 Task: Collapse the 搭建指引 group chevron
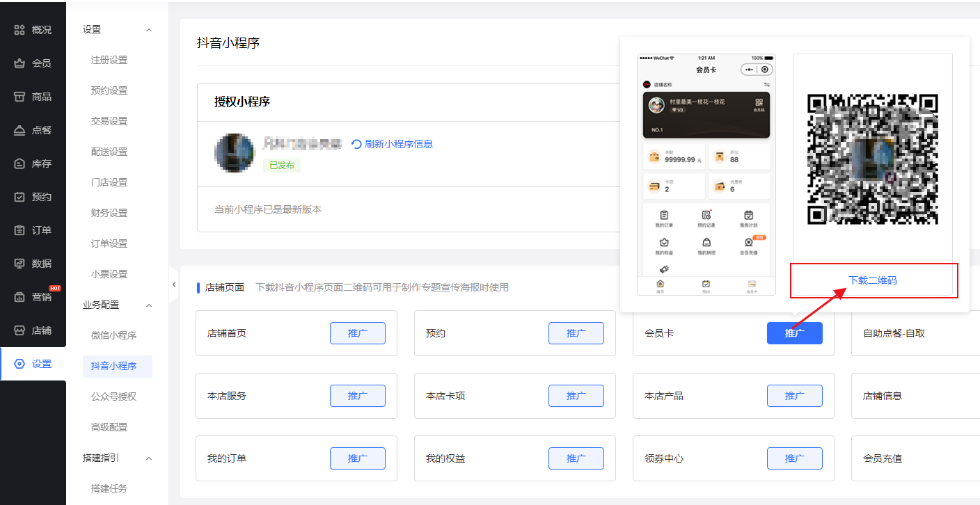point(148,458)
